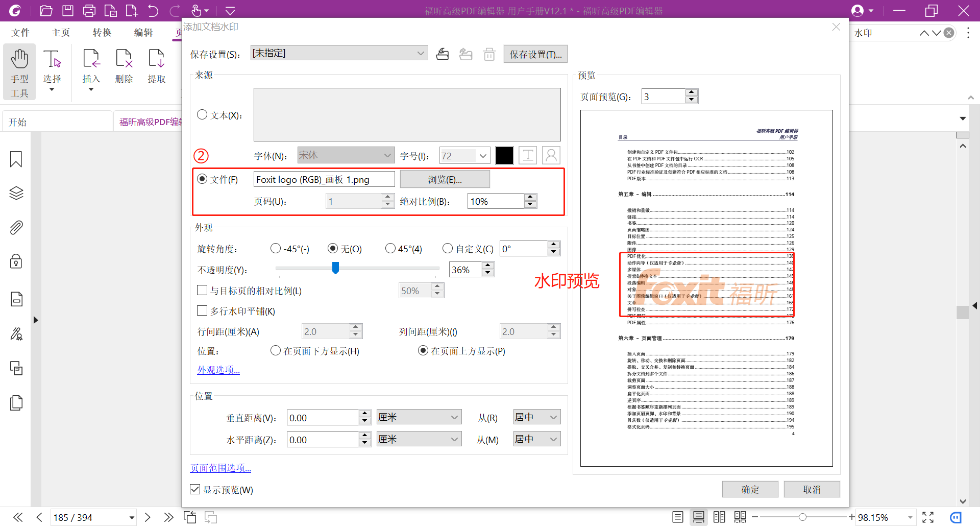
Task: Open Layers panel in left sidebar
Action: 16,193
